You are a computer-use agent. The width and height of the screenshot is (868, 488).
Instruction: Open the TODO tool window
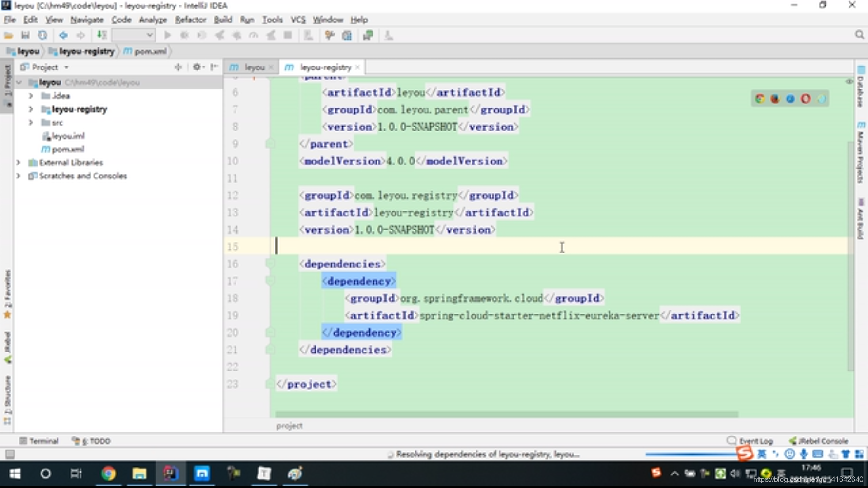point(92,441)
